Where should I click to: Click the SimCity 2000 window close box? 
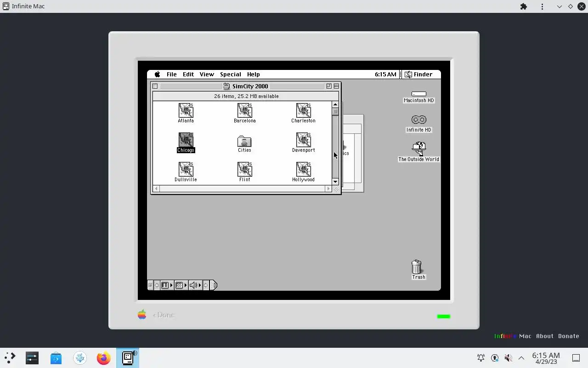(155, 86)
